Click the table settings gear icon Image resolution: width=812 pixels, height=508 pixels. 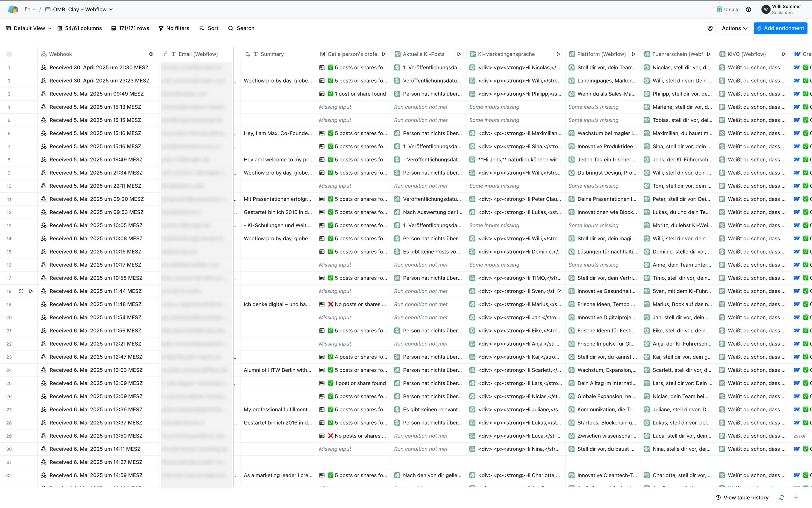click(x=710, y=28)
